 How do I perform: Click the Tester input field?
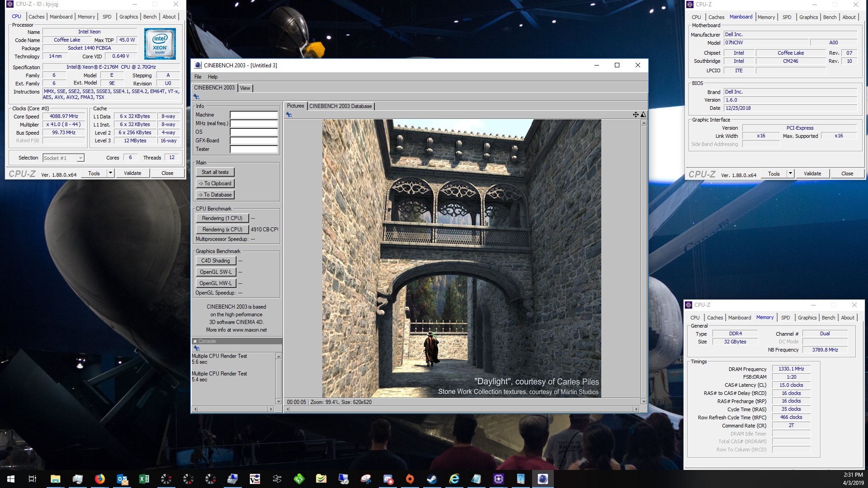pos(254,149)
